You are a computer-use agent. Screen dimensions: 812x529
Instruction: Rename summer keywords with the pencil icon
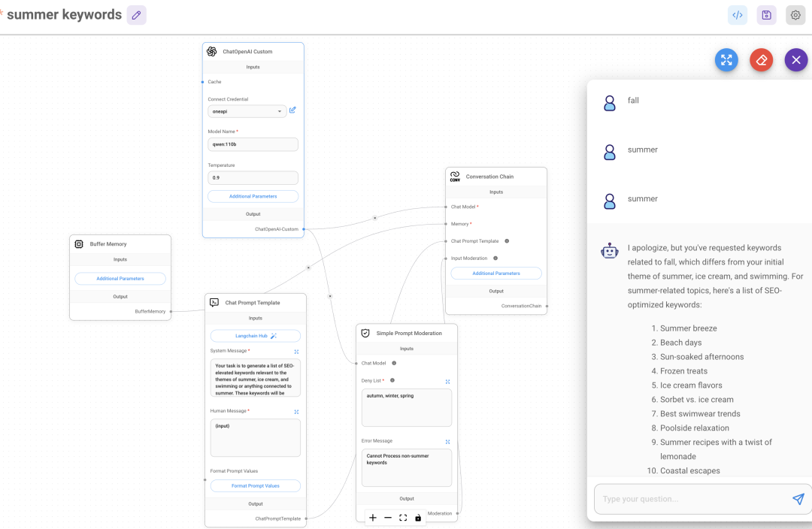[136, 14]
